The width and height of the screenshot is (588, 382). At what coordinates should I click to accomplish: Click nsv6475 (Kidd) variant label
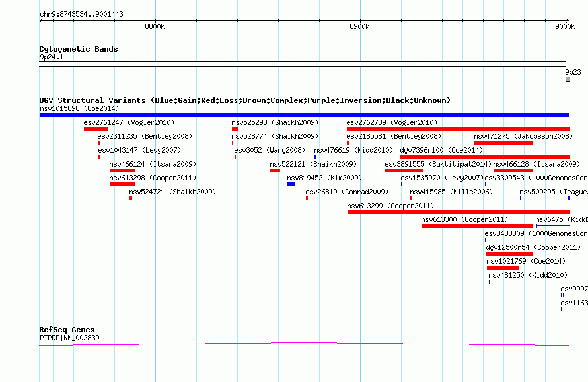(x=562, y=219)
